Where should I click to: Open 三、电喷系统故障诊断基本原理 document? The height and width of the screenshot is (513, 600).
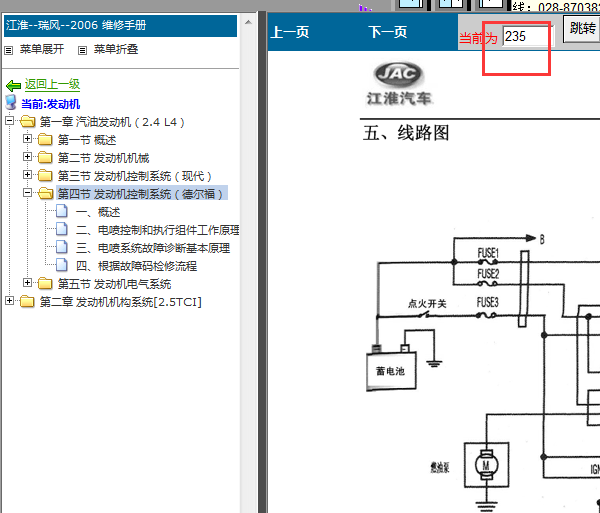coord(153,248)
